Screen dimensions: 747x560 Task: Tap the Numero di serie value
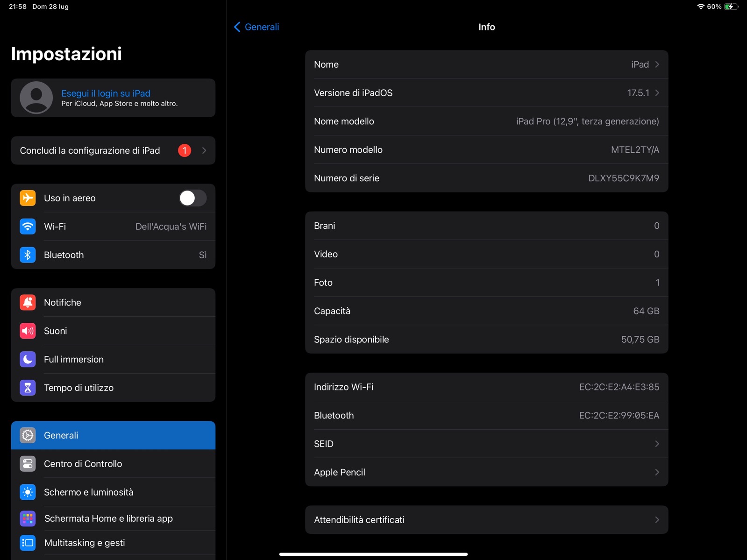623,178
